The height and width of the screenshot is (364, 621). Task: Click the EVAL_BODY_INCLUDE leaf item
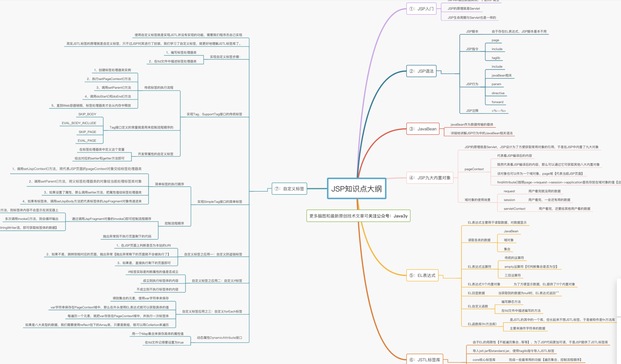click(x=79, y=123)
